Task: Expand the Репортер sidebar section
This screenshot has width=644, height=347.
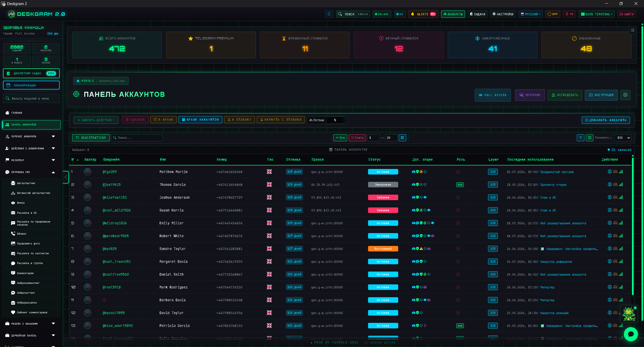Action: 31,160
